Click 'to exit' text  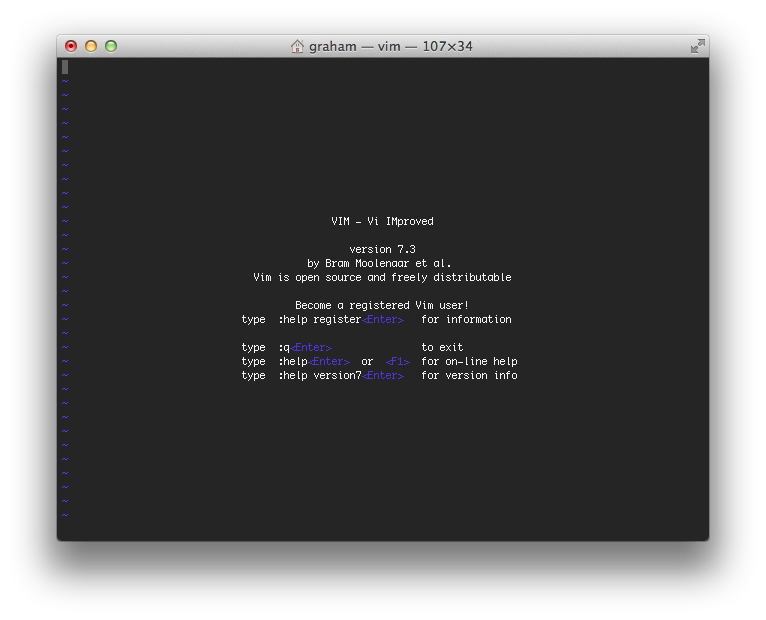pos(442,347)
